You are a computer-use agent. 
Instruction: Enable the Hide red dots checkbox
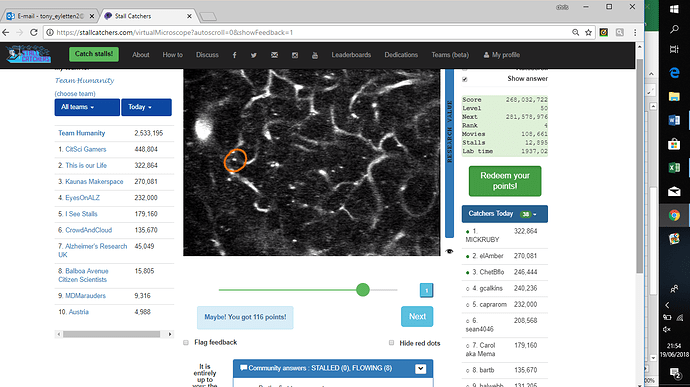pos(391,343)
